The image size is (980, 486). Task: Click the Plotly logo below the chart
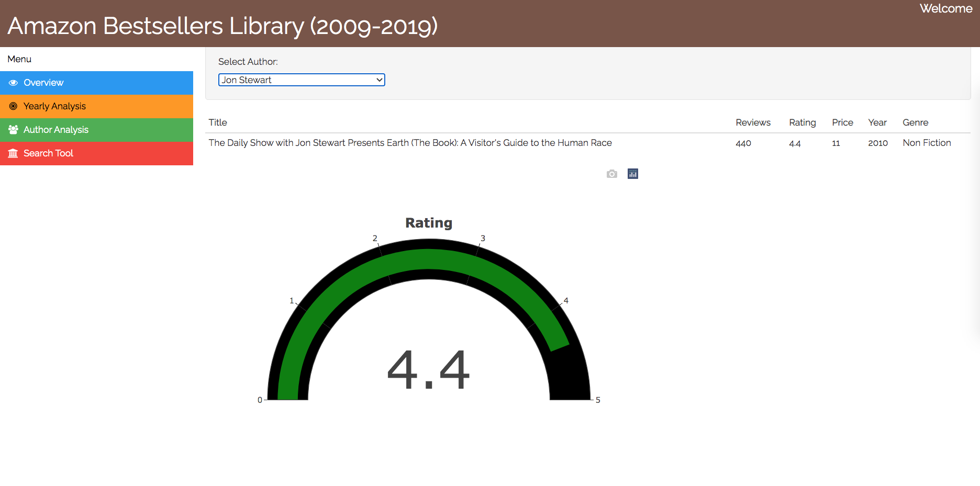[632, 174]
